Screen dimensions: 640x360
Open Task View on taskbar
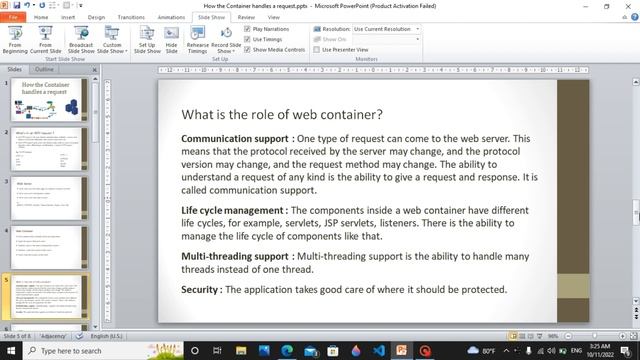tap(217, 351)
